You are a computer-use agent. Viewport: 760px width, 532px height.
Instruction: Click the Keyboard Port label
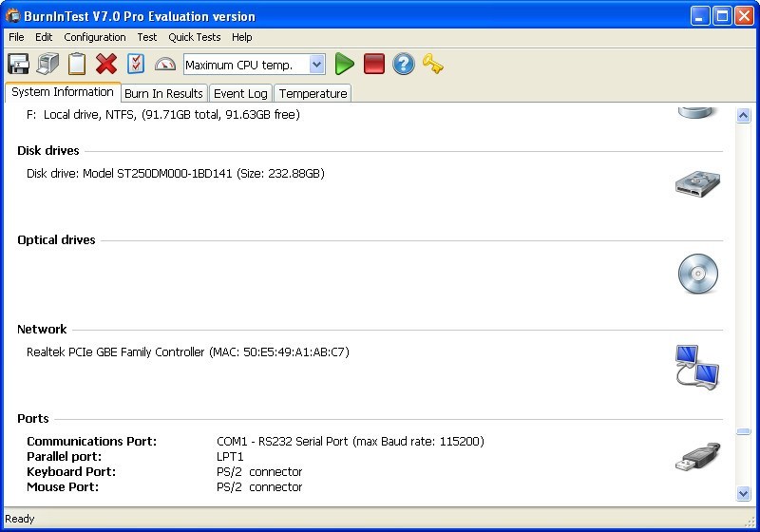click(71, 471)
